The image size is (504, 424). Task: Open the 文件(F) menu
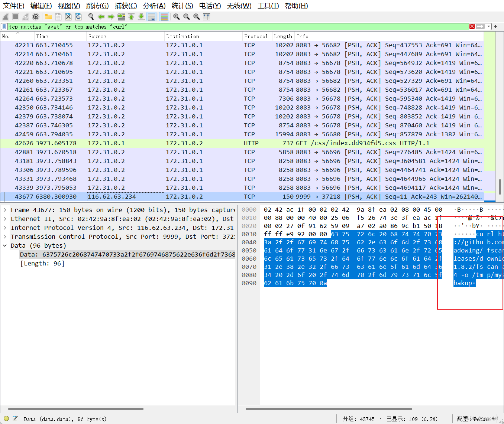pyautogui.click(x=14, y=6)
